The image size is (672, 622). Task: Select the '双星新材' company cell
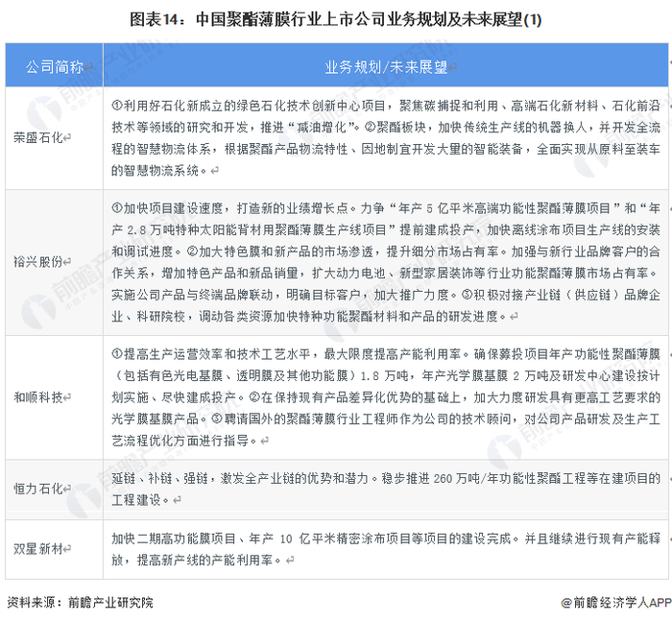[x=54, y=549]
